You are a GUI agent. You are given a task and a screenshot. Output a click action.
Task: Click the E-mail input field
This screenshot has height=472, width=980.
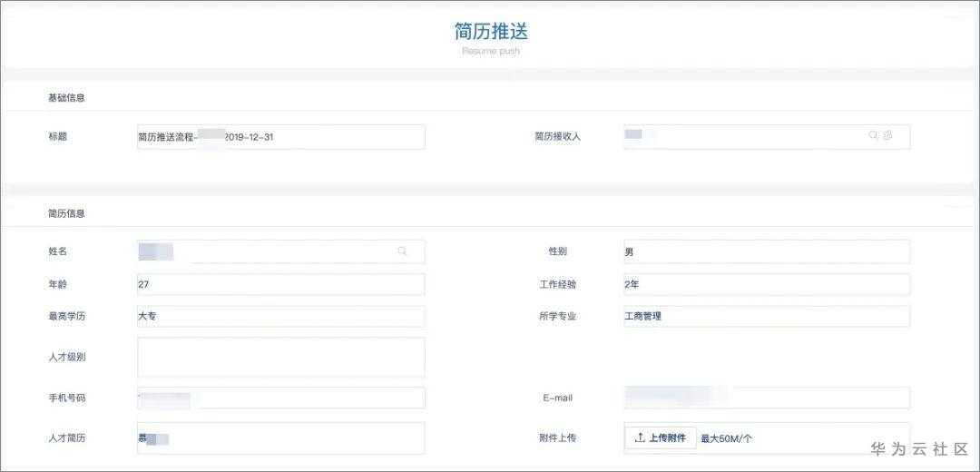[x=767, y=398]
